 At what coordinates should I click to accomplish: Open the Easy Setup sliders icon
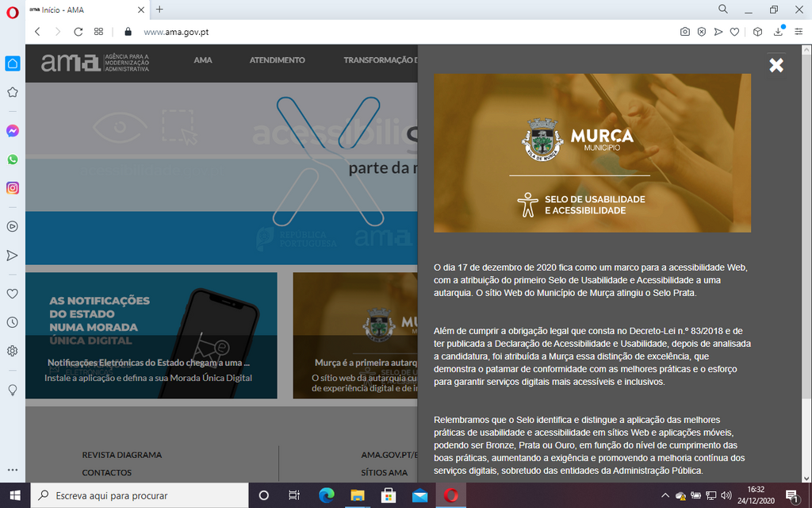pos(799,32)
